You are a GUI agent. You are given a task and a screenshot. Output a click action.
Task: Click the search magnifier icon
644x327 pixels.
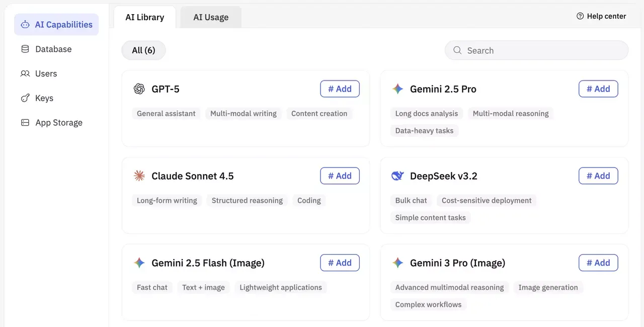[x=457, y=50]
